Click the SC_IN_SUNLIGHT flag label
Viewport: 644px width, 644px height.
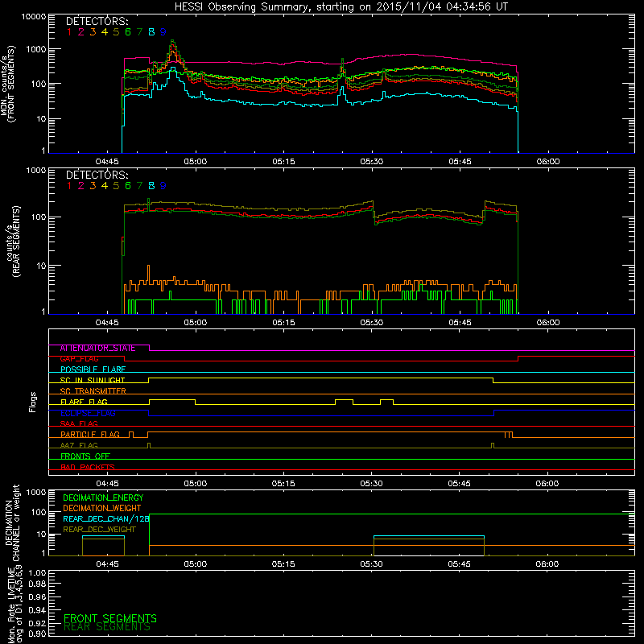(x=93, y=380)
